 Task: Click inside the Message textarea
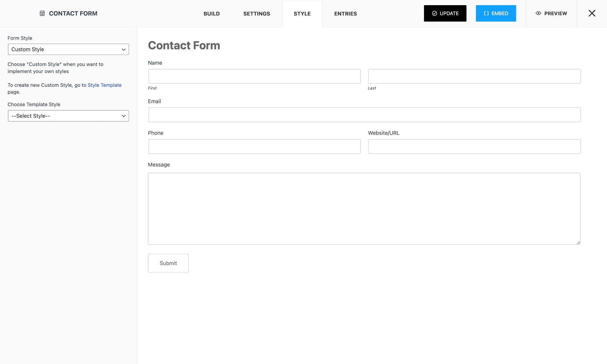[x=364, y=209]
